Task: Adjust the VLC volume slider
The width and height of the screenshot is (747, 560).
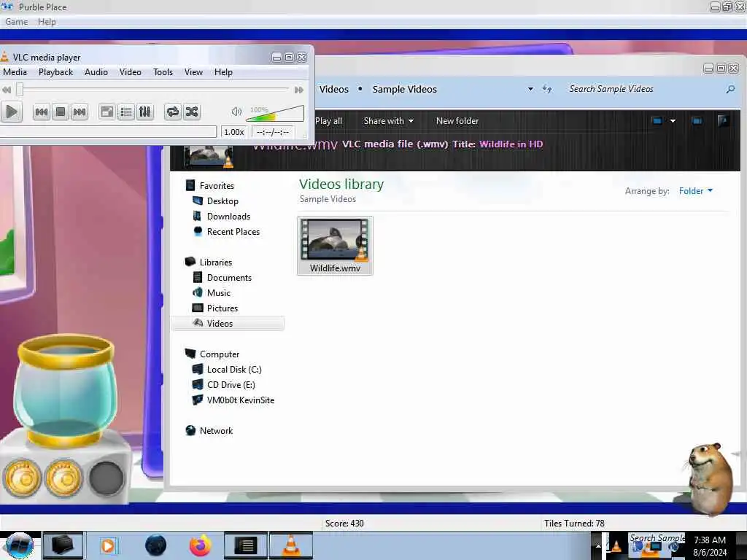Action: 275,113
